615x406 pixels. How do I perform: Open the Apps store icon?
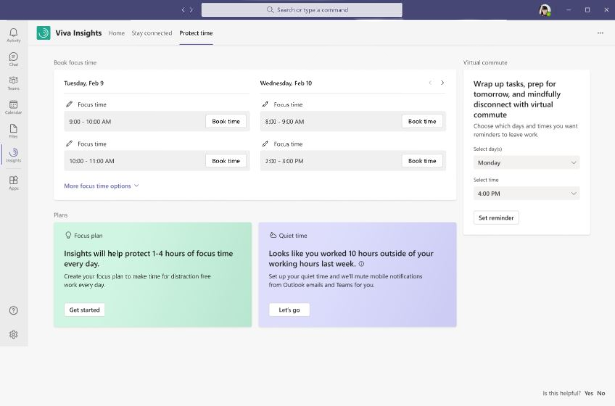coord(13,182)
